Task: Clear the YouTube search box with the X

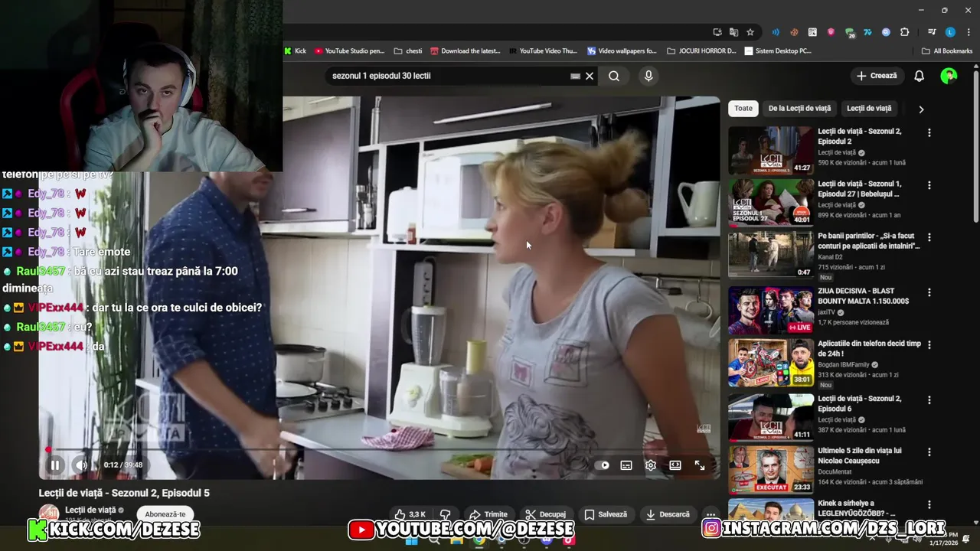Action: point(590,76)
